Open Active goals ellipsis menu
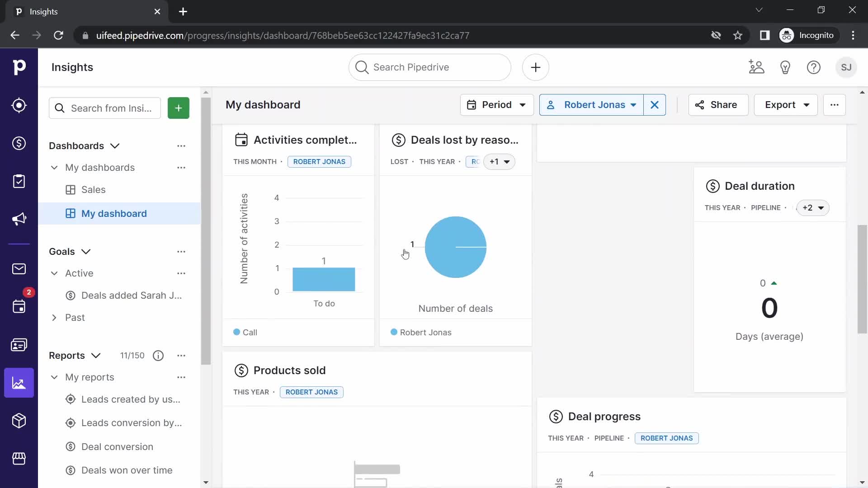 click(x=181, y=273)
